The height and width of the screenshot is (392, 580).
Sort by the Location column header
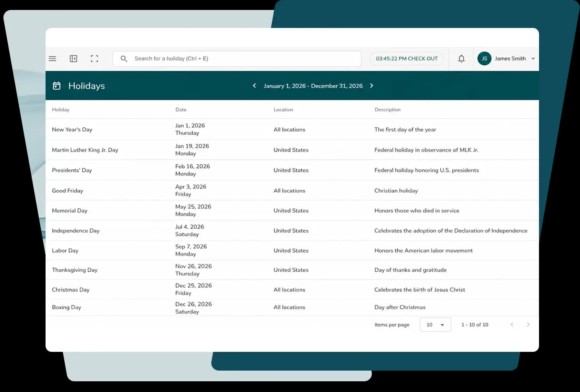click(x=283, y=110)
